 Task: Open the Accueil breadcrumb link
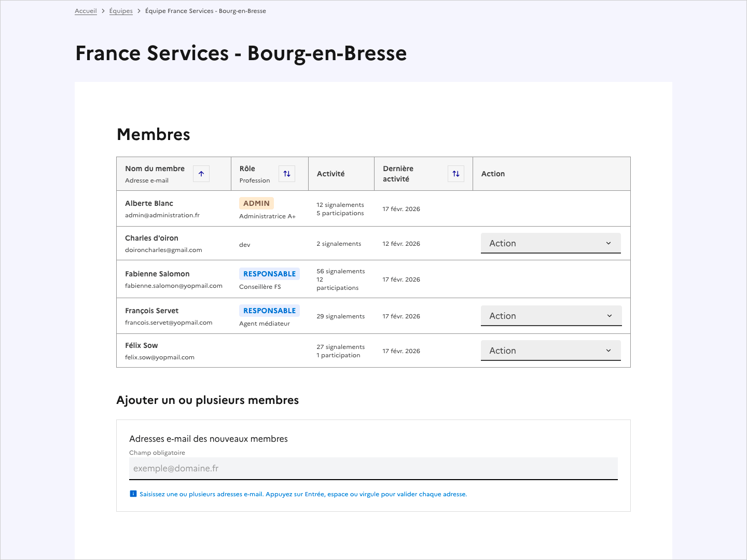(86, 10)
